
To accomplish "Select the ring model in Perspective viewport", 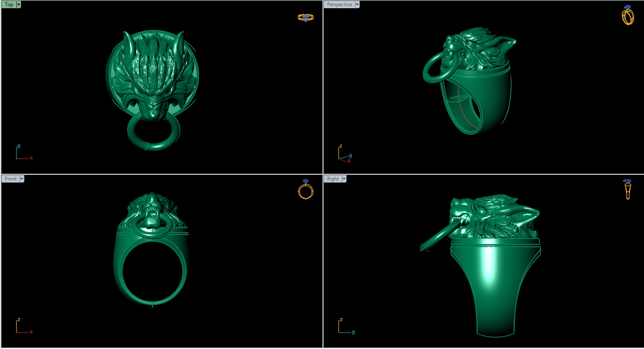I will [470, 81].
